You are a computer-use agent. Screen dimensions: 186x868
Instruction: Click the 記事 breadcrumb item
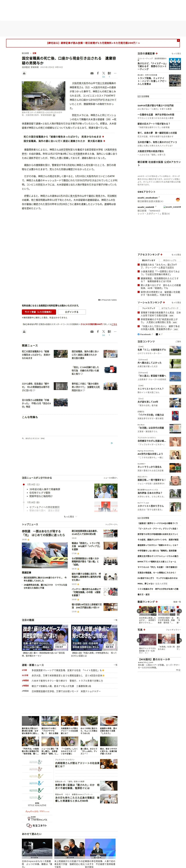pos(34,53)
